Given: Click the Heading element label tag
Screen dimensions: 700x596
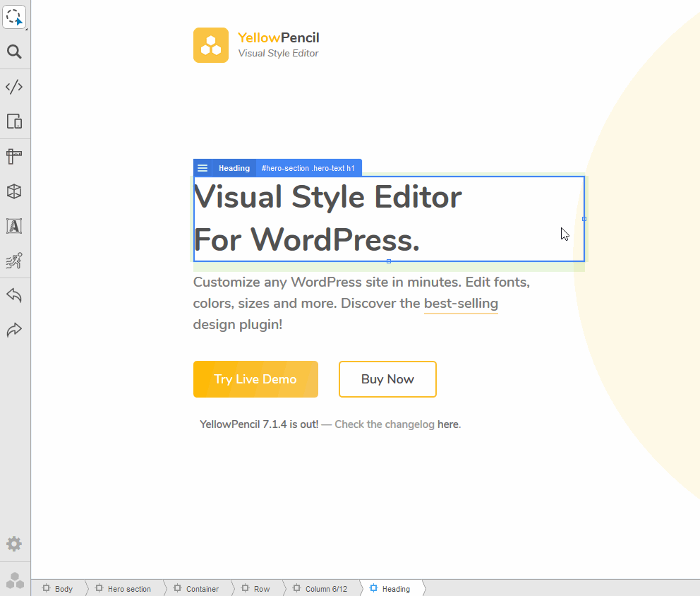Looking at the screenshot, I should pos(234,168).
